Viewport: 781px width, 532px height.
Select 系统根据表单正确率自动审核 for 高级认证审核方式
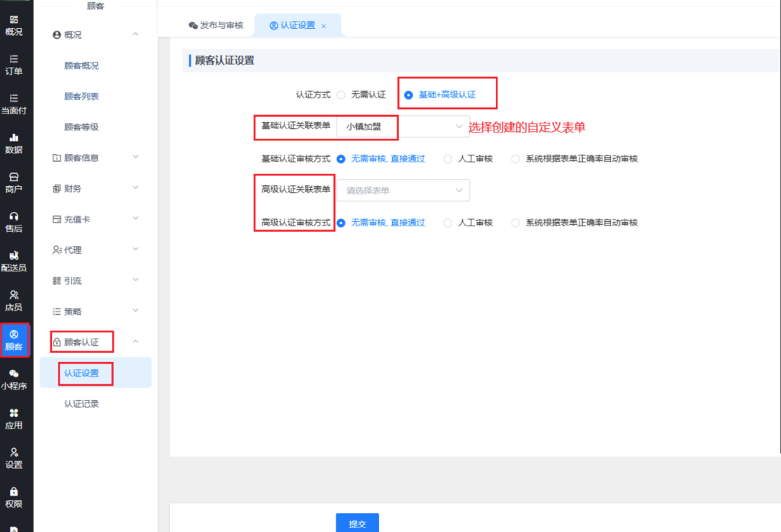[516, 223]
